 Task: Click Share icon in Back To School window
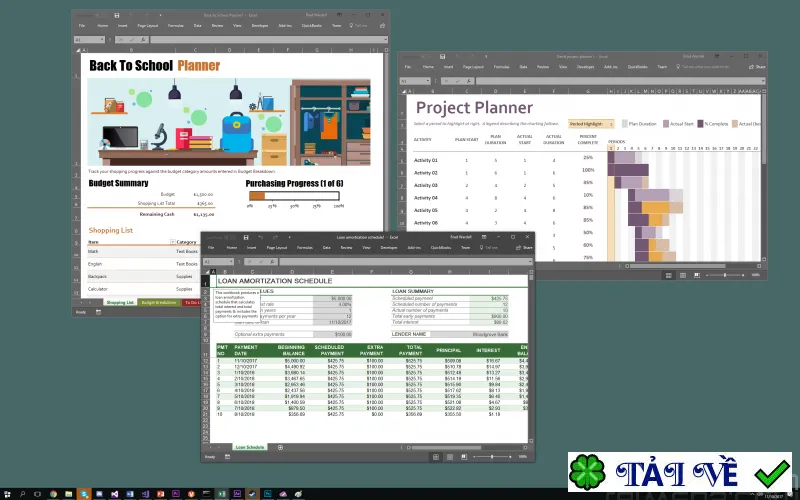382,26
